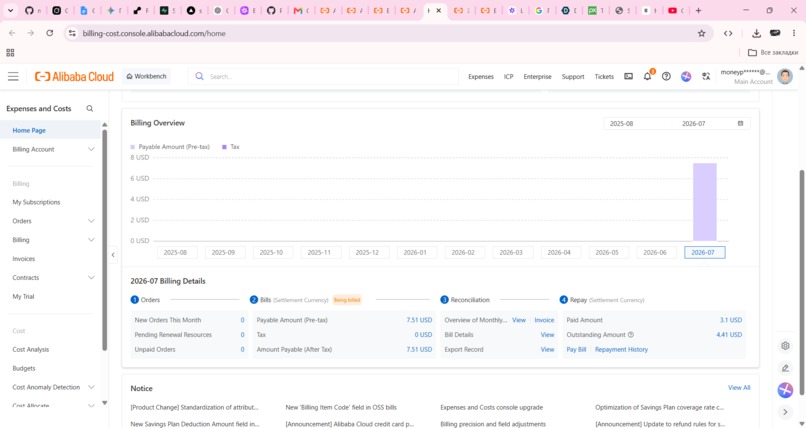
Task: Edit start month 2025-08 field
Action: tap(621, 124)
